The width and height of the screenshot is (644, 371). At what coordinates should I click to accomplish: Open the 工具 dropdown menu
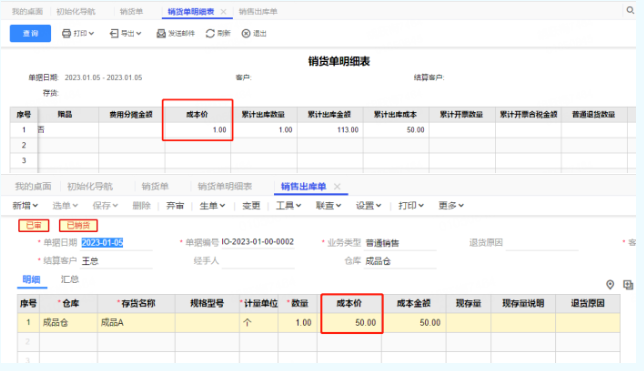pos(288,205)
